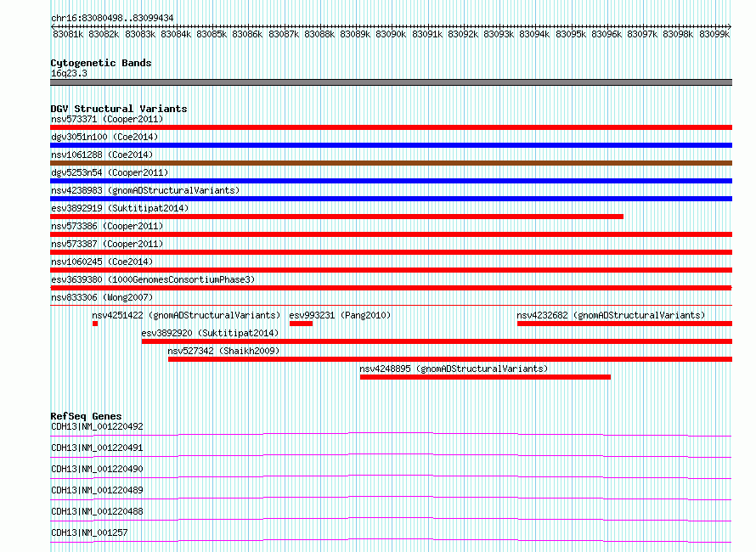Open variant esv993231 (Pang2010) label
756x552 pixels.
click(x=340, y=315)
